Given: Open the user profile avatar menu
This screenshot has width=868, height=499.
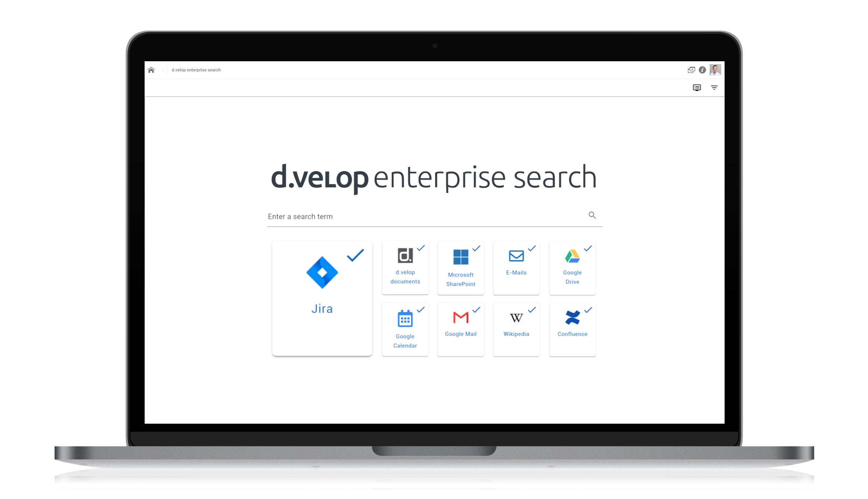Looking at the screenshot, I should click(x=715, y=70).
